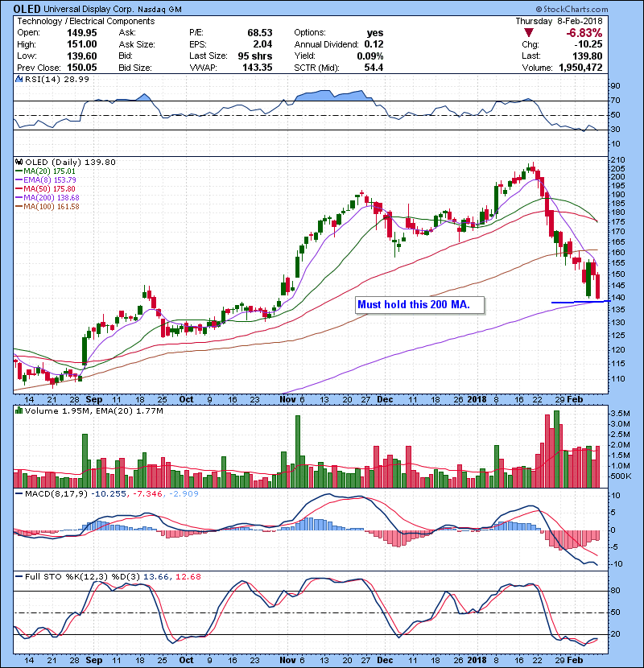Select the Low value 139.60

pyautogui.click(x=82, y=56)
